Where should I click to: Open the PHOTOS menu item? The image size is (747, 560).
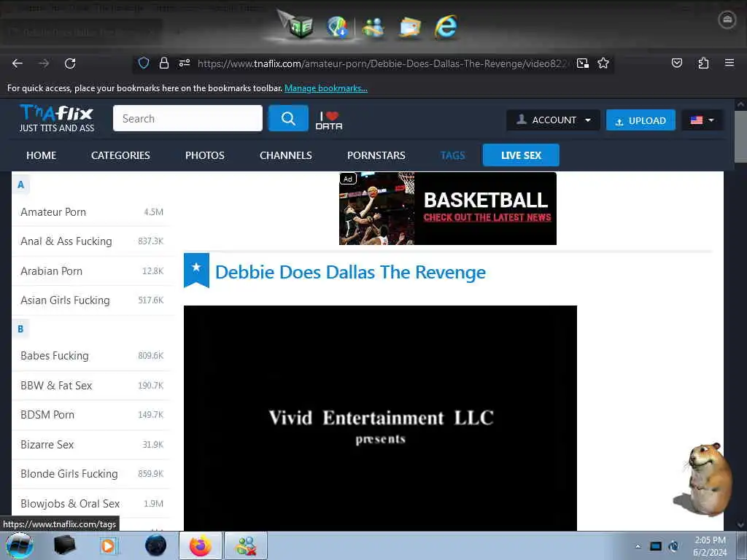[205, 155]
